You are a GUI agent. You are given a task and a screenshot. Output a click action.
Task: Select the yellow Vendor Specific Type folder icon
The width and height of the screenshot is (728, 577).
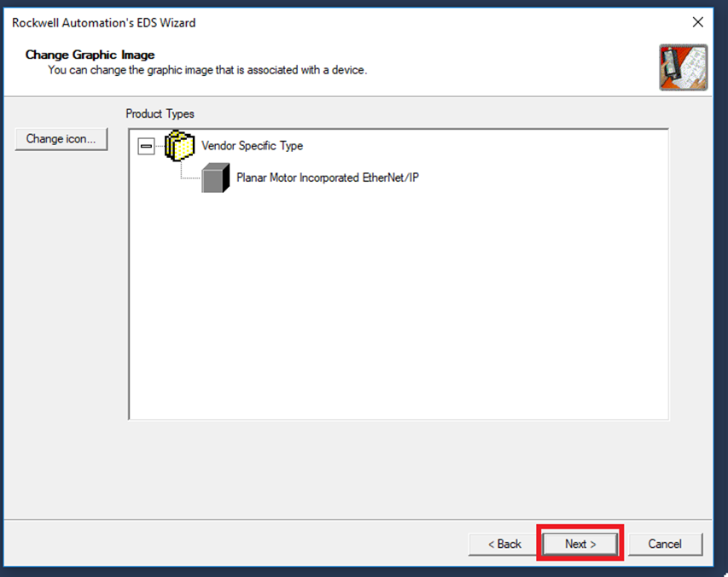[179, 147]
